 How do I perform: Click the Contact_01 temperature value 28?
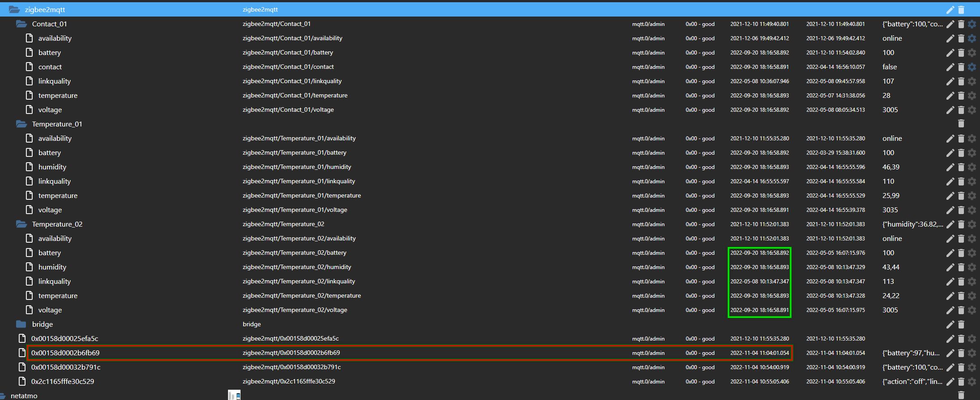(887, 96)
